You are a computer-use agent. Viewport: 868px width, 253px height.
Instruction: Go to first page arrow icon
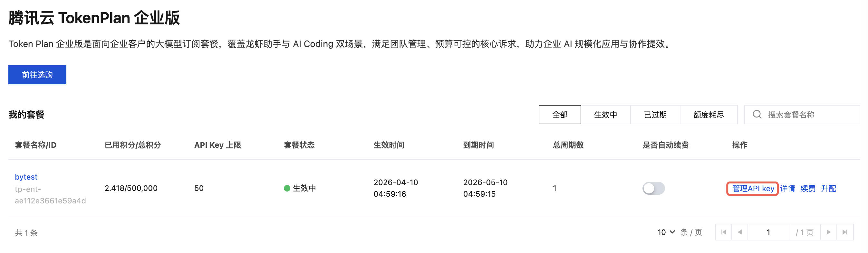click(723, 232)
